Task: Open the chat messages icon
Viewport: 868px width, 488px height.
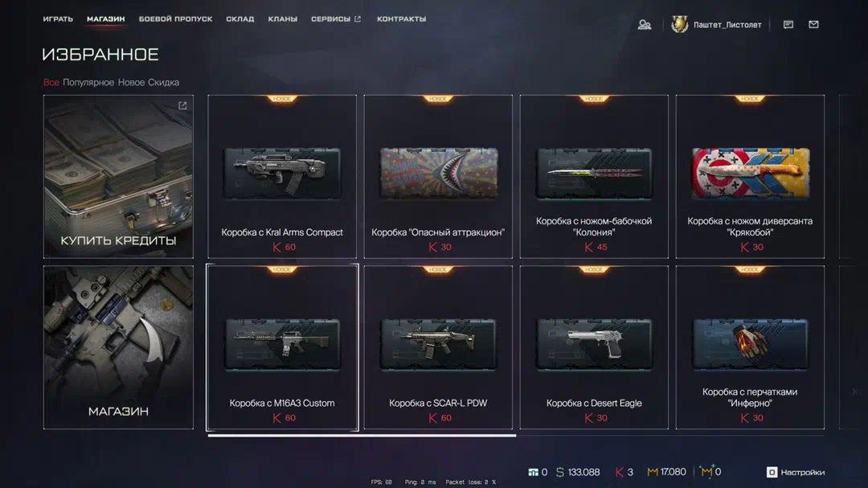Action: pyautogui.click(x=788, y=24)
